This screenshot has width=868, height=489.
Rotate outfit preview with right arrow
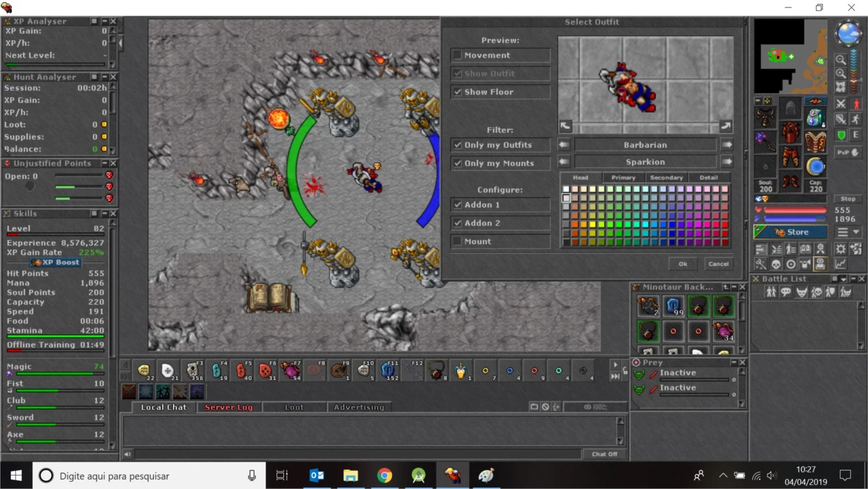726,126
